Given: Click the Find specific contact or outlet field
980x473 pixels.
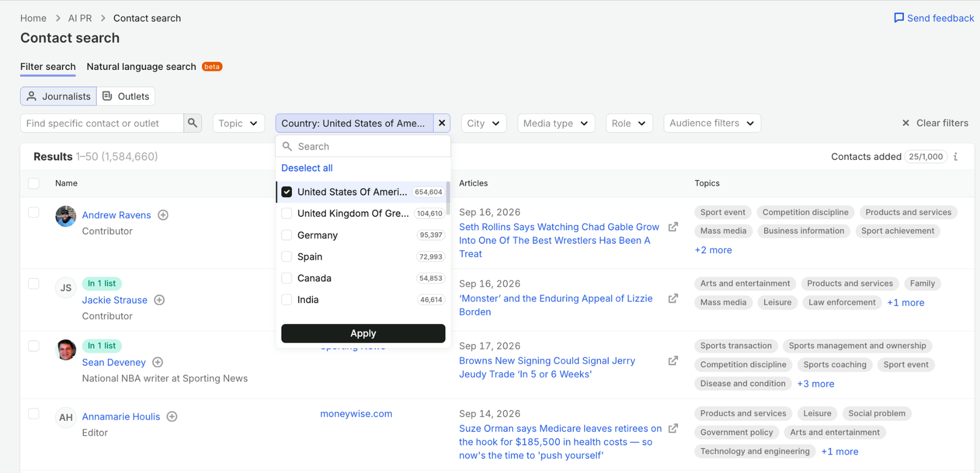Looking at the screenshot, I should [x=102, y=123].
